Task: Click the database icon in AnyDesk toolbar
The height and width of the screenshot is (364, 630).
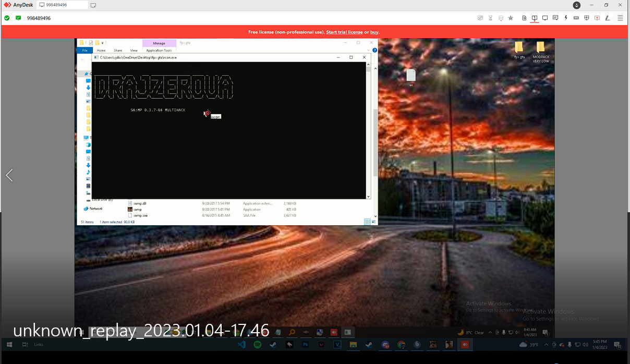Action: pyautogui.click(x=501, y=18)
